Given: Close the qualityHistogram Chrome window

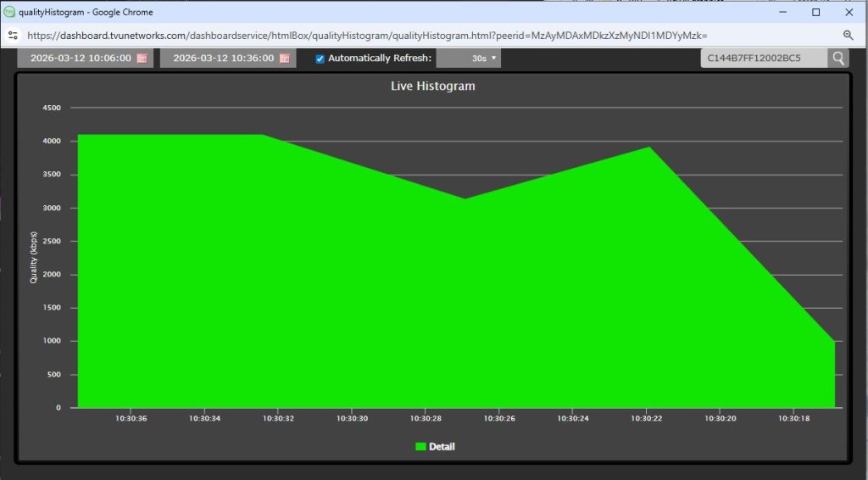Looking at the screenshot, I should point(849,12).
